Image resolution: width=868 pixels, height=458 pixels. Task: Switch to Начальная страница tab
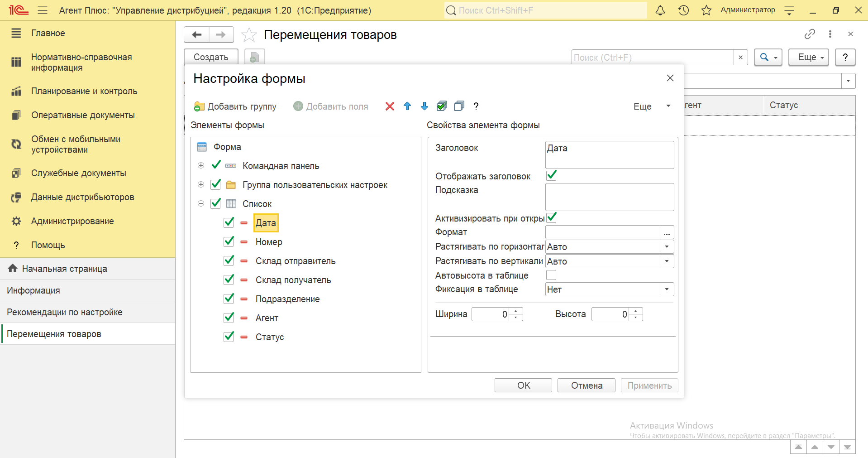click(88, 269)
